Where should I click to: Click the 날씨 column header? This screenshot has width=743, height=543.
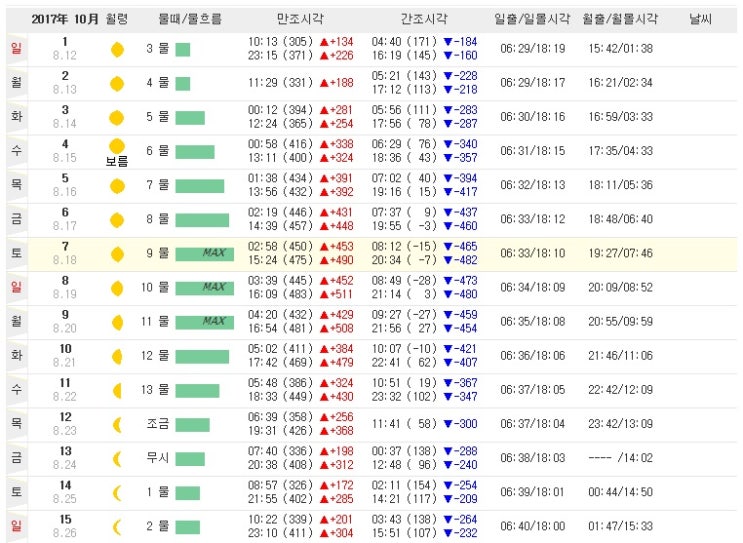click(x=700, y=19)
